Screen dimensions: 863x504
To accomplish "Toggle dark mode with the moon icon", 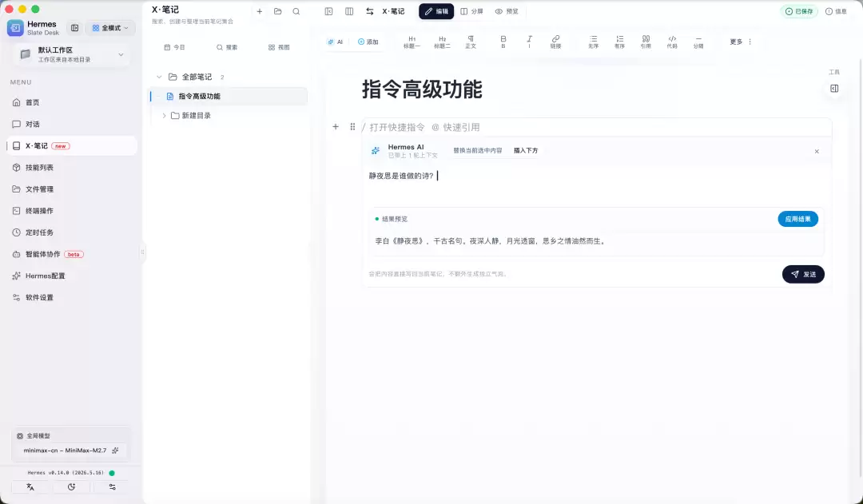I will click(72, 487).
